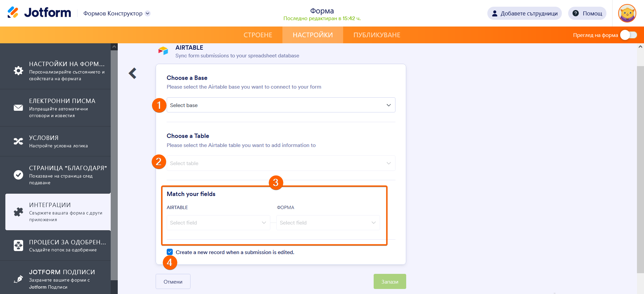Viewport: 644px width, 294px height.
Task: Click the back arrow chevron icon
Action: pyautogui.click(x=133, y=73)
